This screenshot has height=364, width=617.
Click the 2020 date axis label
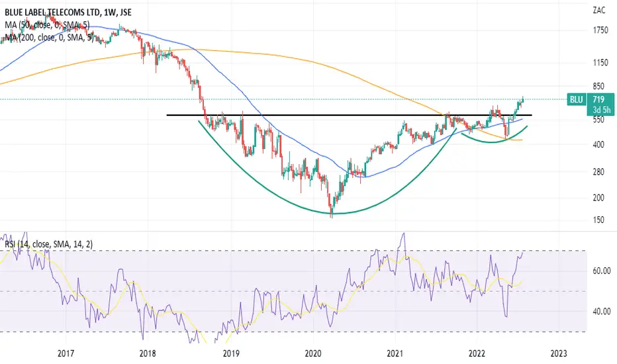313,353
